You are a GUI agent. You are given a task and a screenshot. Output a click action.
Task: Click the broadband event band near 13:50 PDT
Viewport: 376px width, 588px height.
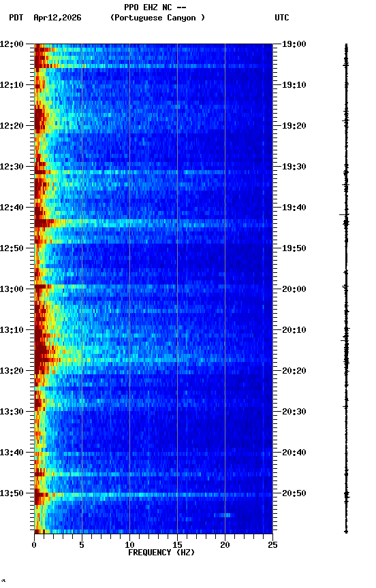153,495
